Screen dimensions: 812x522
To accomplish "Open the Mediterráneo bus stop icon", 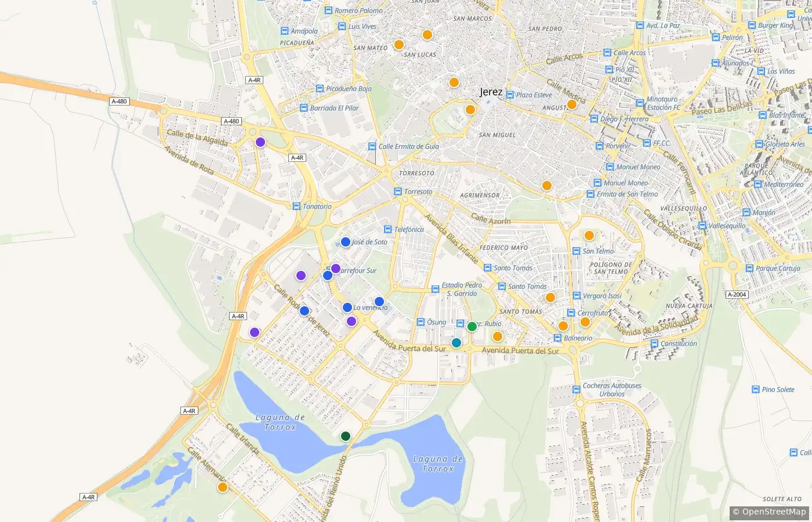I will pos(757,184).
